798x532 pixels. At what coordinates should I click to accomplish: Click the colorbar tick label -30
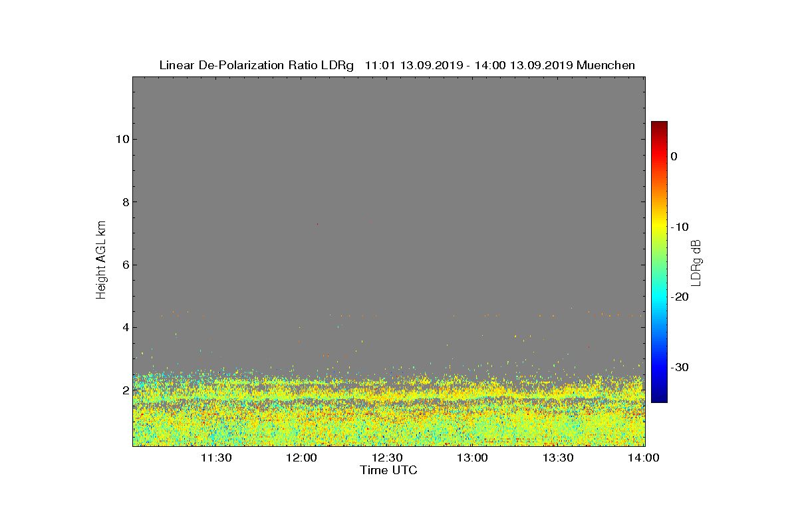[680, 367]
